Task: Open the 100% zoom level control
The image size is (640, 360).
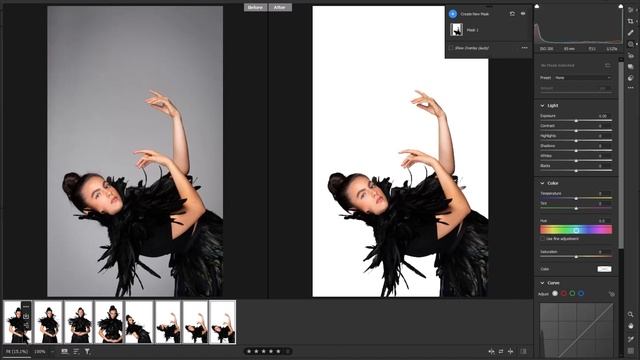Action: point(40,351)
